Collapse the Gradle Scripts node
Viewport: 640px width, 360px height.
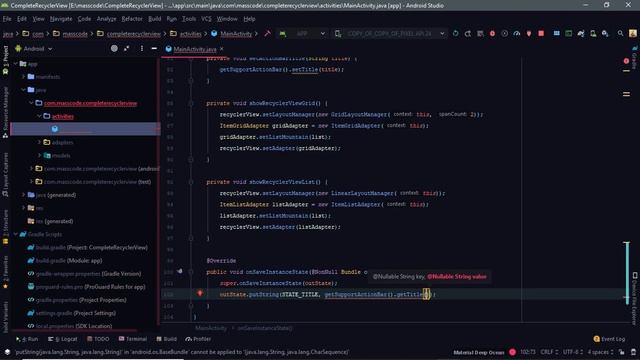tap(16, 234)
